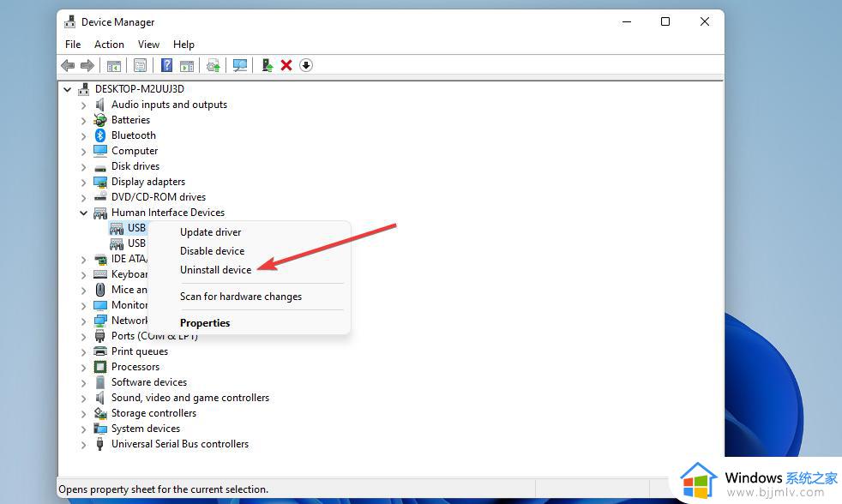Expand Sound, video and game controllers
Screen dimensions: 842x504
point(83,399)
